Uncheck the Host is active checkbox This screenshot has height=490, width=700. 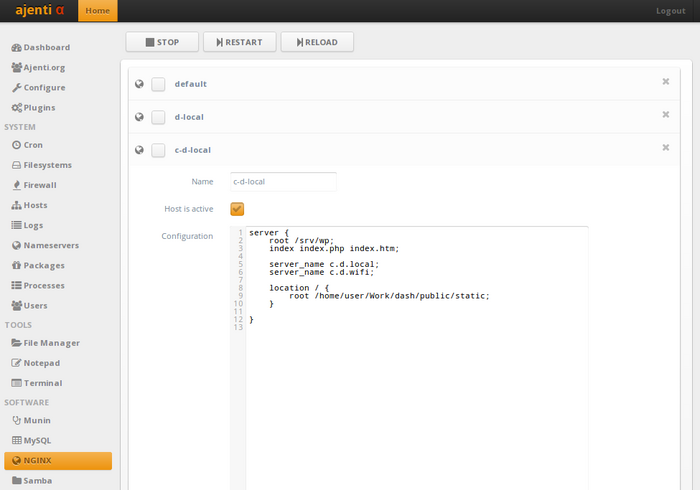[237, 209]
